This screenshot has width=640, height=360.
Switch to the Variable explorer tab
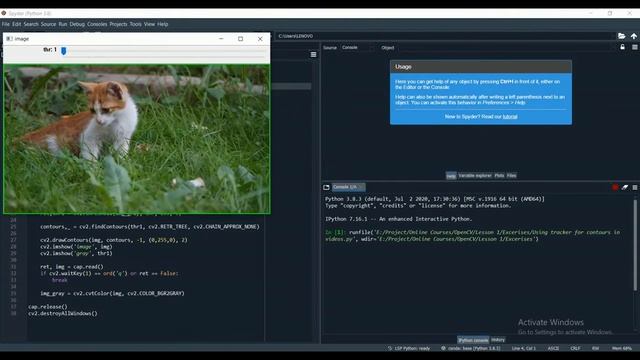tap(475, 176)
